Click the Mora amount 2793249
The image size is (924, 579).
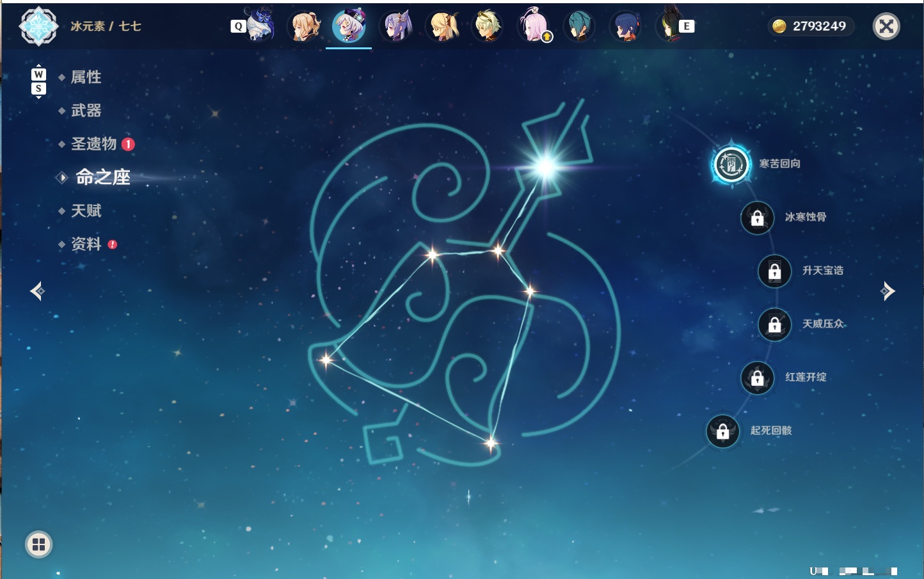pos(819,26)
